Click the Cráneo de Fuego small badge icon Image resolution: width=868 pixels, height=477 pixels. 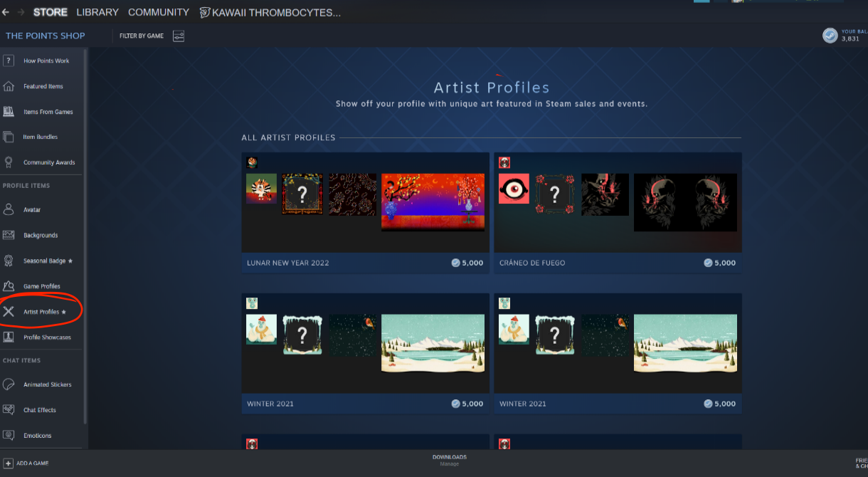(x=504, y=162)
